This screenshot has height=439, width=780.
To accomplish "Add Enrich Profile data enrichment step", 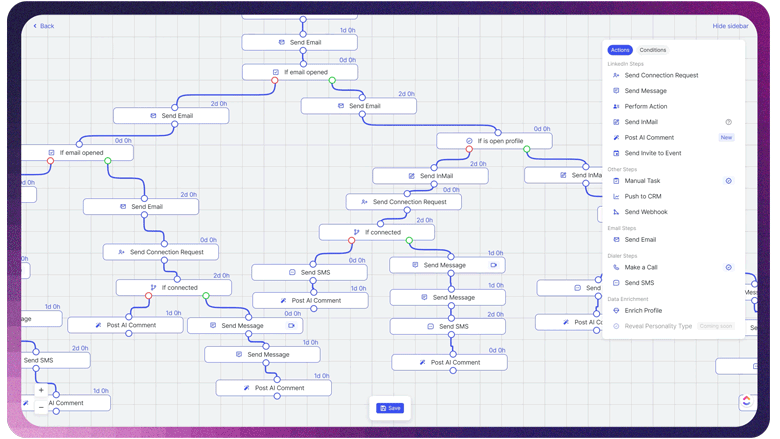I will pos(637,311).
